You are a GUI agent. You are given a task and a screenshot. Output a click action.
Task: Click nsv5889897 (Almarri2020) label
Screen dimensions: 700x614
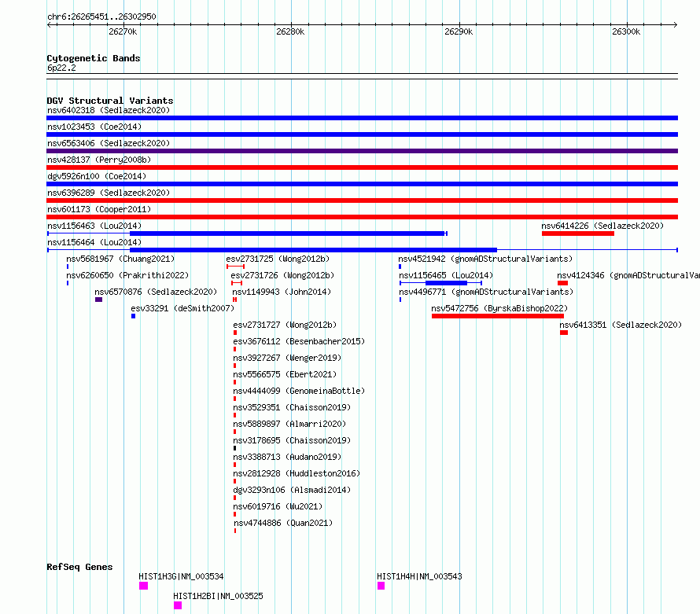click(x=289, y=424)
